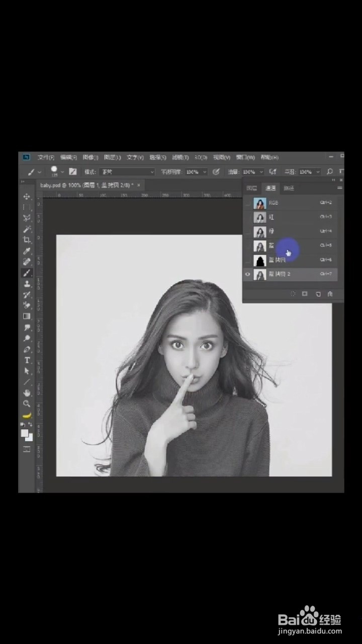Image resolution: width=362 pixels, height=644 pixels.
Task: Select the Brush tool in the toolbox
Action: pos(27,273)
